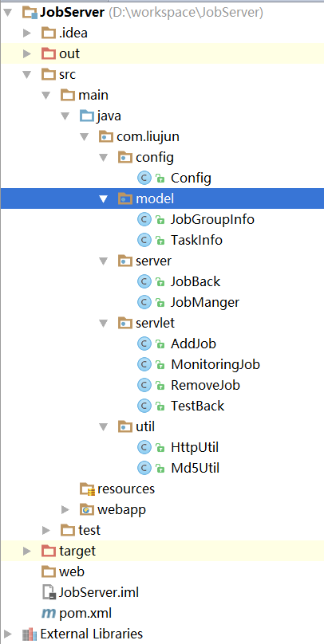The image size is (324, 644).
Task: Click the TaskInfo class icon
Action: (144, 240)
